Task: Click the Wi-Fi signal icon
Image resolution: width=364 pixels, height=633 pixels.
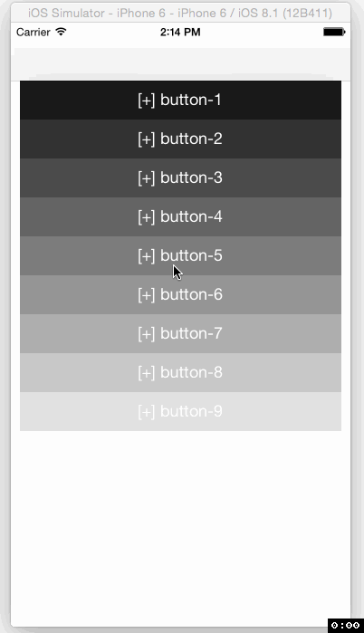Action: [x=61, y=32]
